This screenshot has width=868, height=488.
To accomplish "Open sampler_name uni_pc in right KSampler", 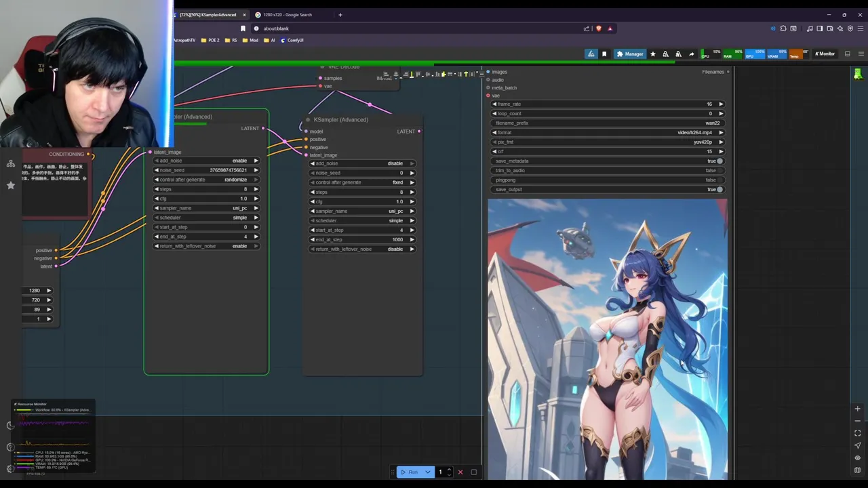I will [362, 211].
